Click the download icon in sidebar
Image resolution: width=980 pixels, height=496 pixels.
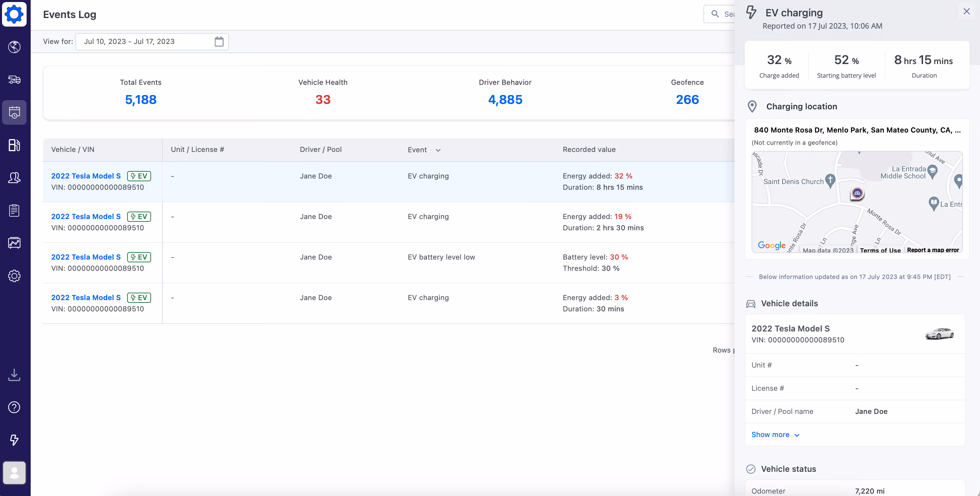pyautogui.click(x=14, y=375)
